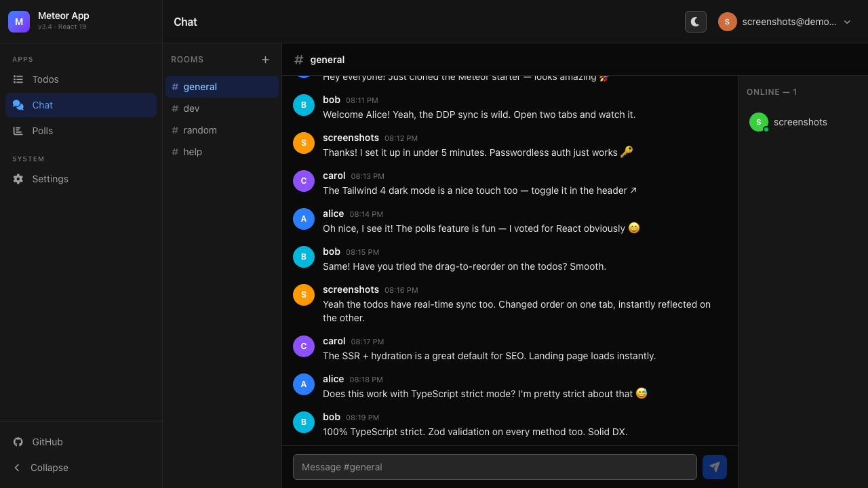
Task: Open Settings via the gear icon
Action: point(18,179)
